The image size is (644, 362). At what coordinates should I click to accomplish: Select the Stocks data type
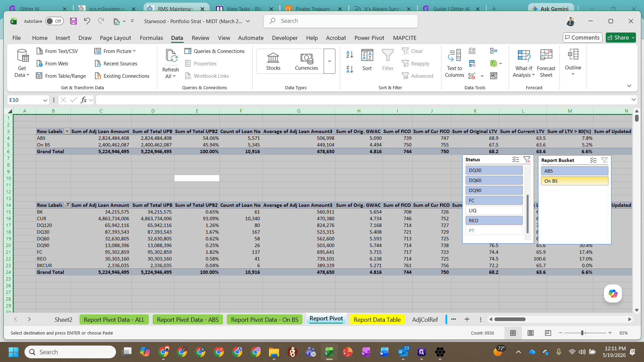[273, 61]
